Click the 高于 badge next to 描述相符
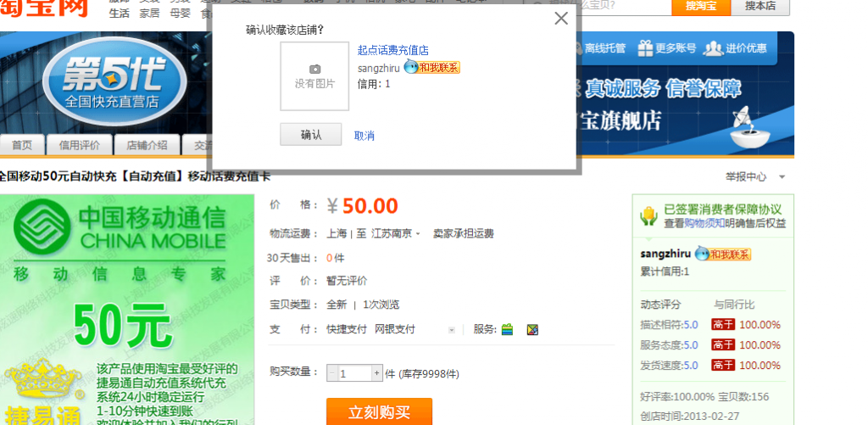 (723, 325)
